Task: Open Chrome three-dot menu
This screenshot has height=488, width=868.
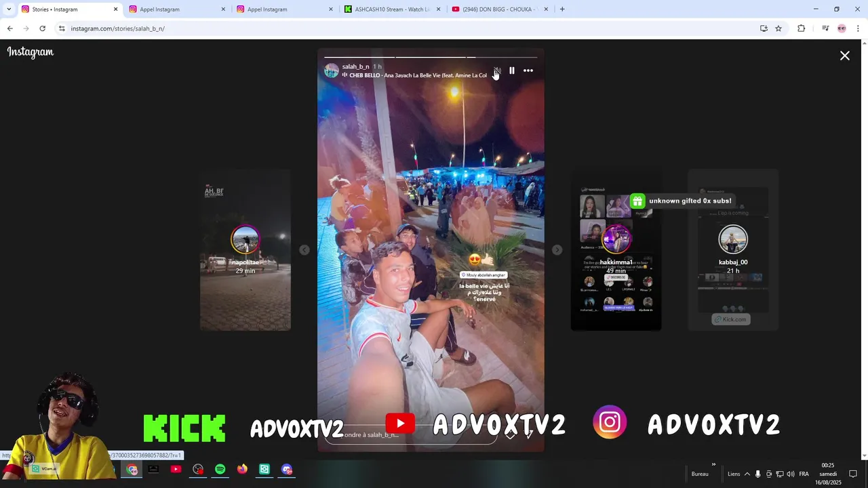Action: (859, 28)
